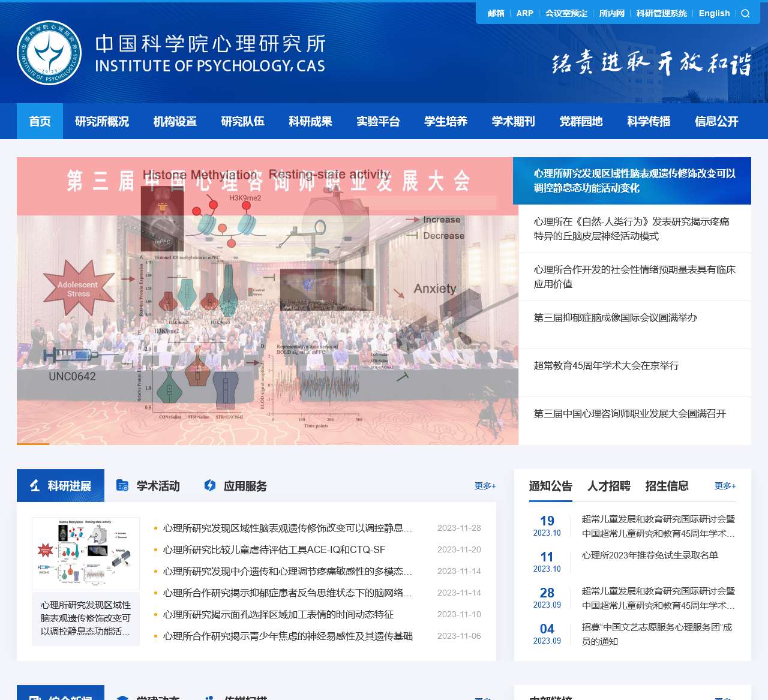
Task: Open the 学术期刊 menu
Action: 513,121
